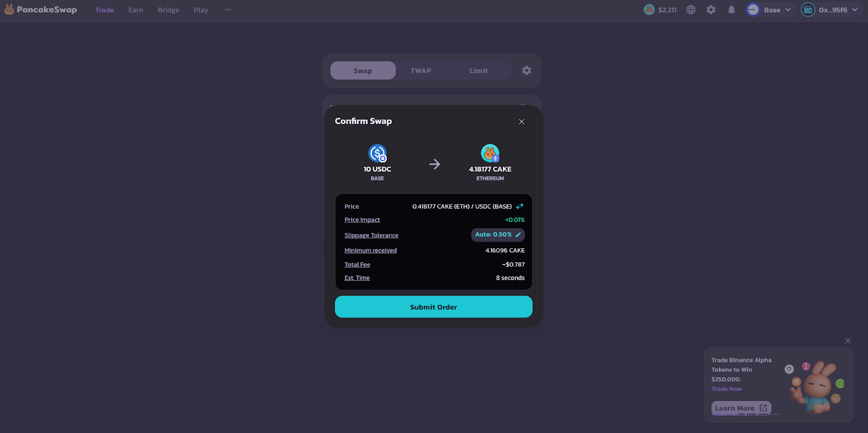Screen dimensions: 868x433
Task: Click the 10 USDC amount text
Action: 377,169
